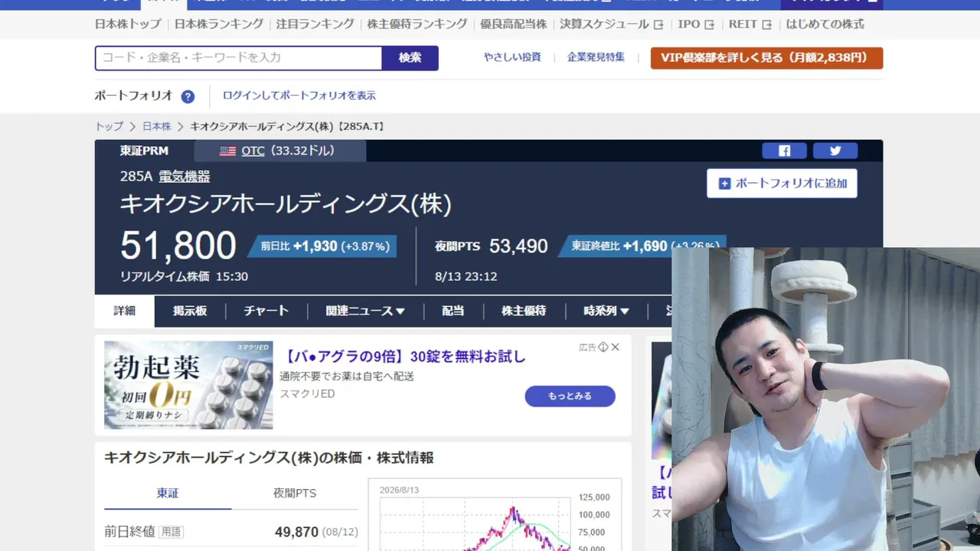Click the external-link icon beside REIT

tap(766, 24)
